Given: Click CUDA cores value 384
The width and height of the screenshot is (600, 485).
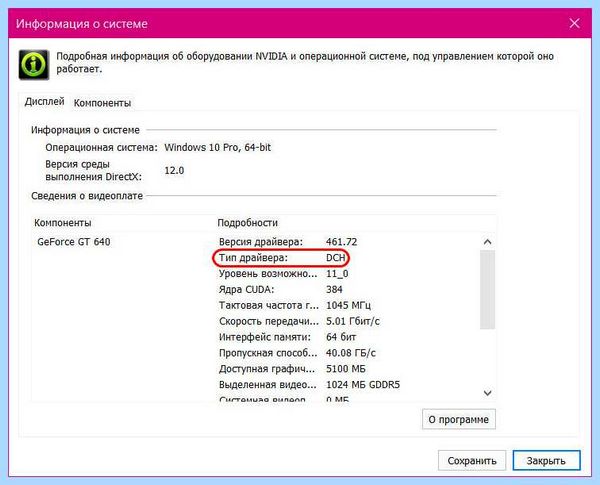Looking at the screenshot, I should click(334, 290).
